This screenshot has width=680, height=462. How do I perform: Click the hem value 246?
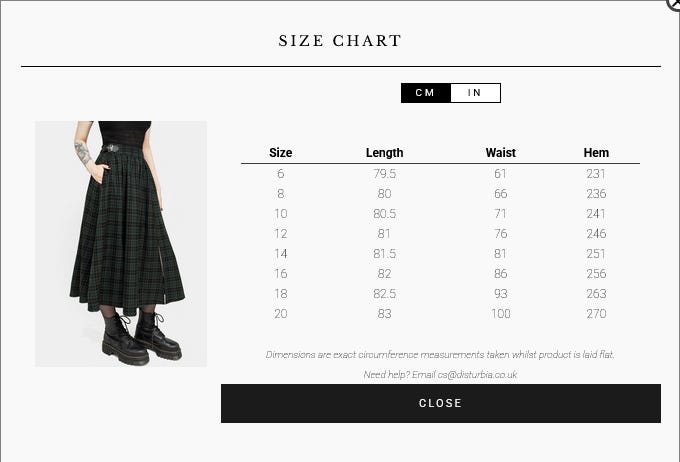tap(596, 234)
